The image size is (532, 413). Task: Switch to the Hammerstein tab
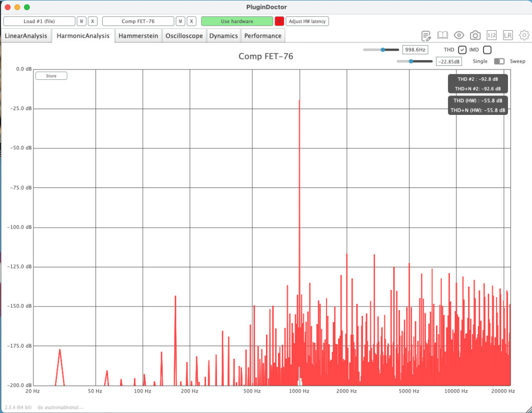[x=138, y=36]
